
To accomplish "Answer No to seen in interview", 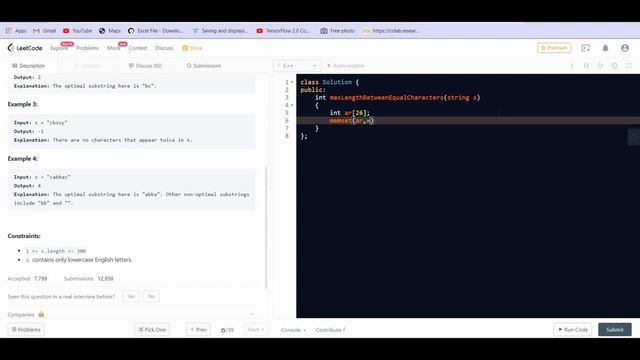I will (151, 296).
